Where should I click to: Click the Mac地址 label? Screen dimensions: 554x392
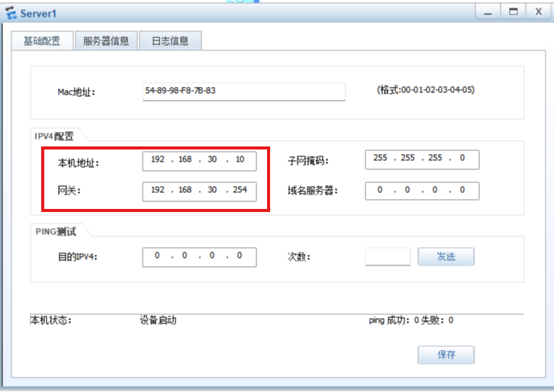[76, 92]
